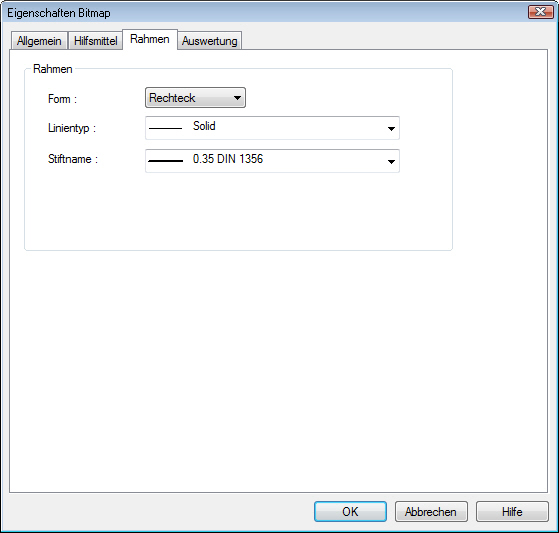Click the Solid text in Linientyp field
This screenshot has width=559, height=533.
click(x=204, y=126)
